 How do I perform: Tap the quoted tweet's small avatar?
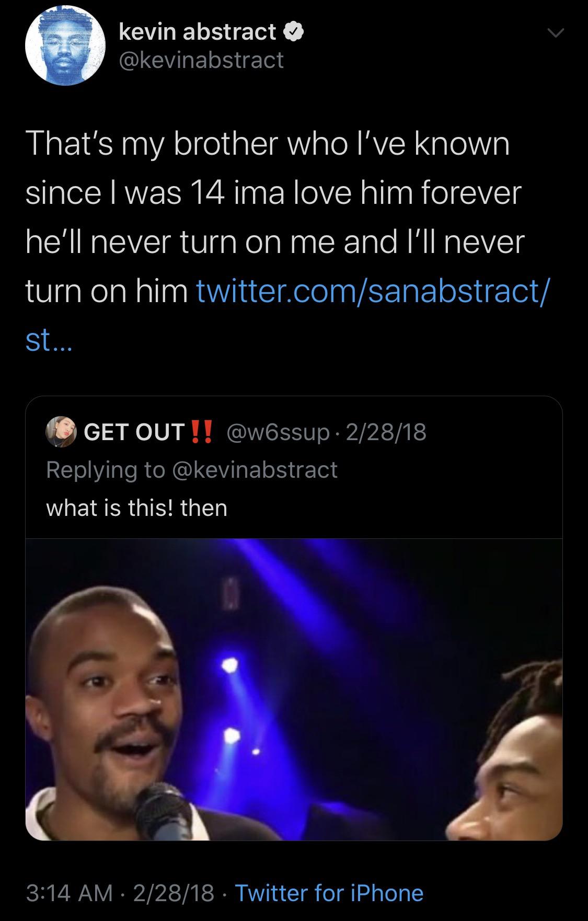[x=61, y=432]
